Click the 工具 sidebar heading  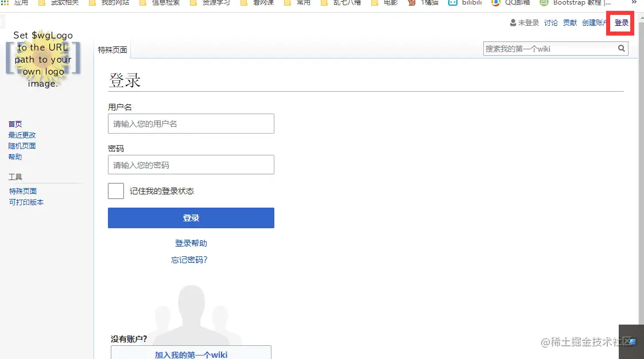[15, 177]
